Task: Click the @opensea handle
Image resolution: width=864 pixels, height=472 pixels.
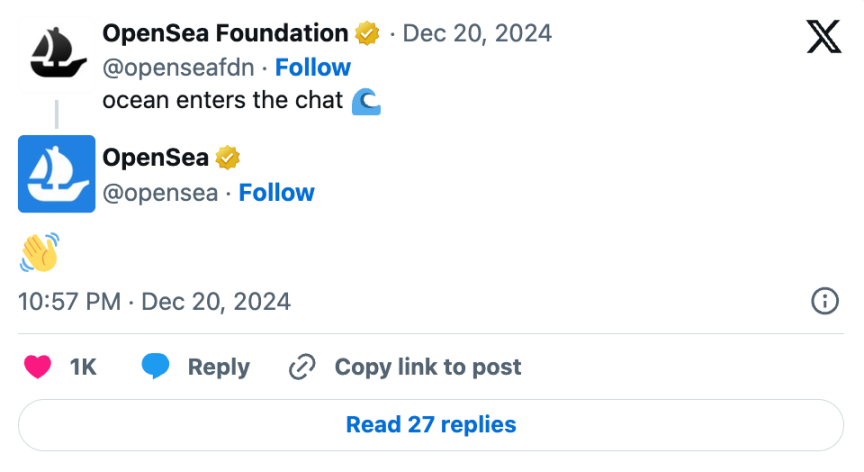Action: (160, 192)
